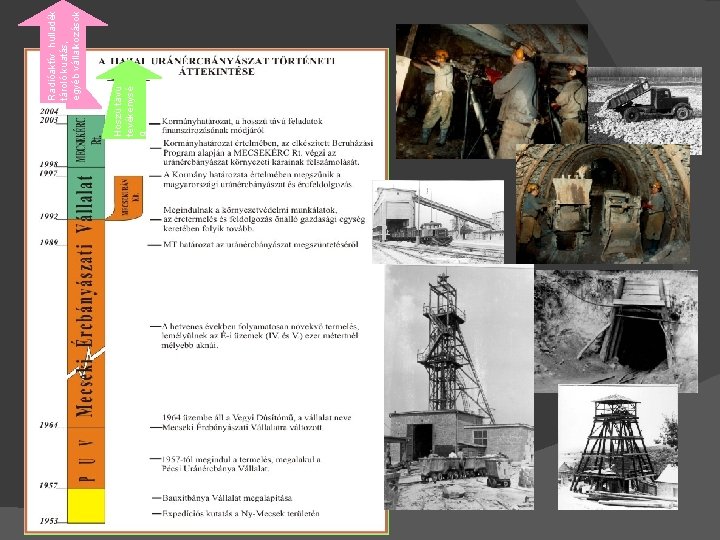Click text 'Mecseki Ércbányászati Vállalatra változott'
Viewport: 720px width, 540px height.
(243, 427)
